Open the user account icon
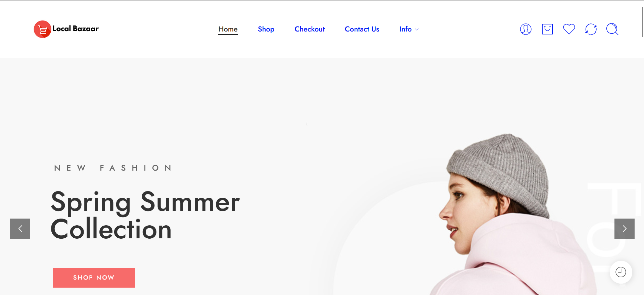The height and width of the screenshot is (295, 644). click(525, 29)
